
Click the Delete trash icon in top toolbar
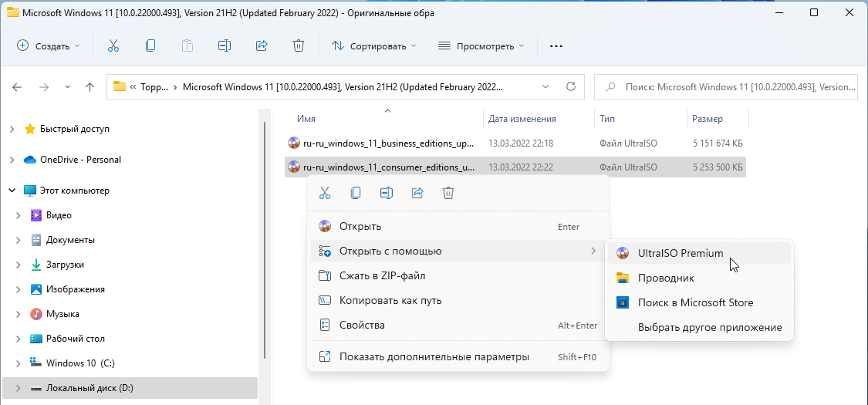click(x=299, y=46)
